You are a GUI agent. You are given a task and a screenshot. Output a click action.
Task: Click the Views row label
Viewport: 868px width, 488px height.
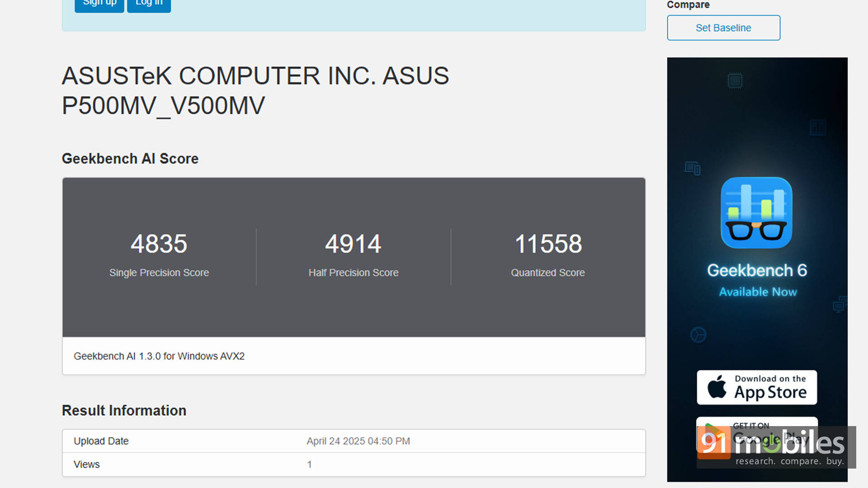coord(87,465)
